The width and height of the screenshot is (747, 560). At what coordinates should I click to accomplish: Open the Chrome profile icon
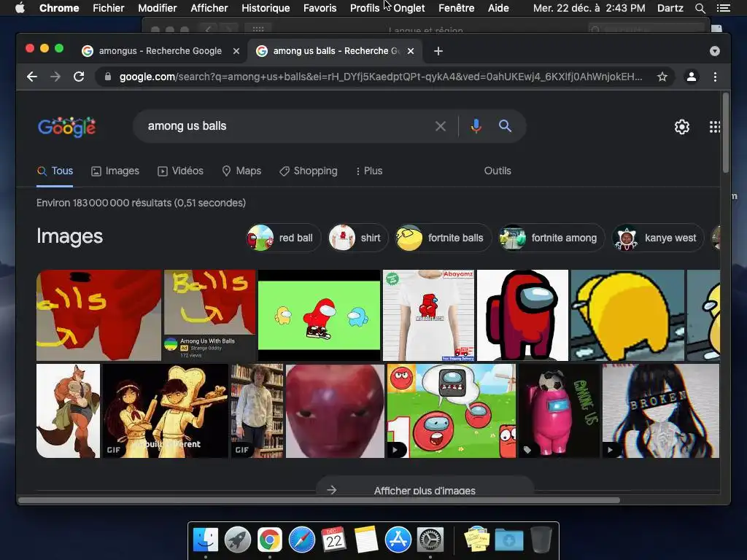tap(692, 77)
